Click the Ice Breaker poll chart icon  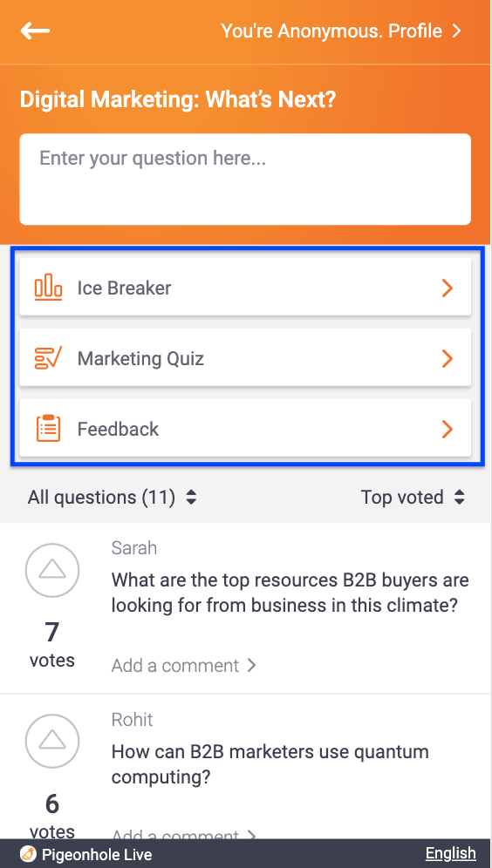[x=48, y=288]
